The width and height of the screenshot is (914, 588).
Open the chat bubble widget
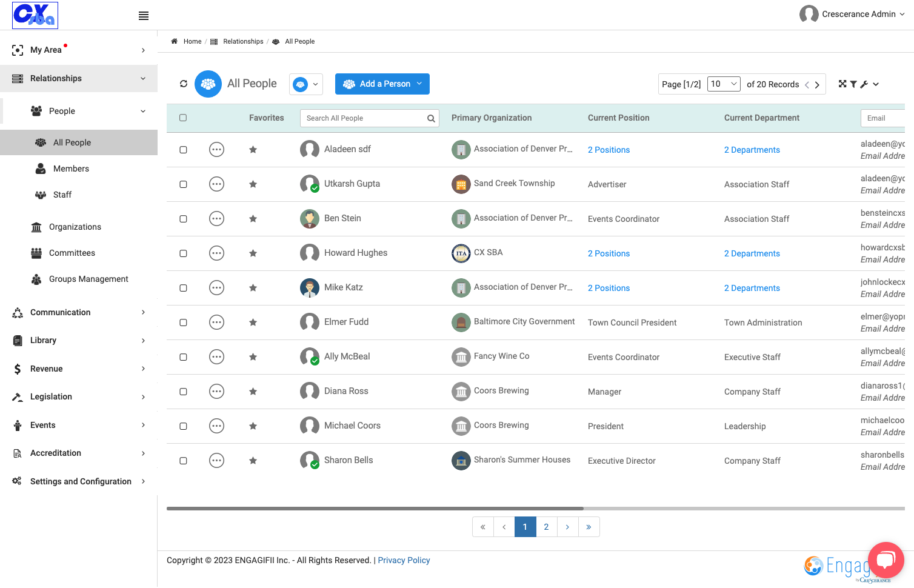point(886,560)
